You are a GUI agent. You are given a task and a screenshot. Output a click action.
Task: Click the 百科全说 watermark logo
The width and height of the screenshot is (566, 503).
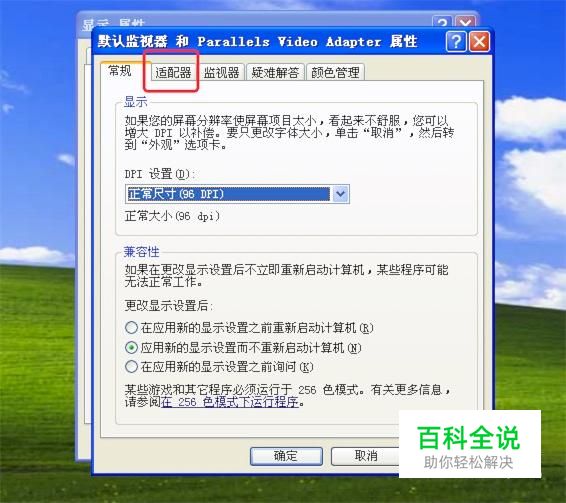point(469,444)
